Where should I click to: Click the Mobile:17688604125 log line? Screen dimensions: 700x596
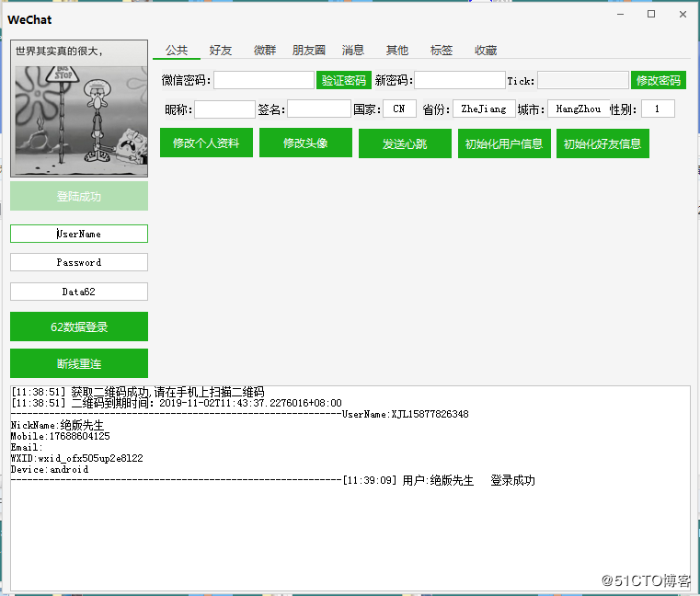pyautogui.click(x=61, y=436)
